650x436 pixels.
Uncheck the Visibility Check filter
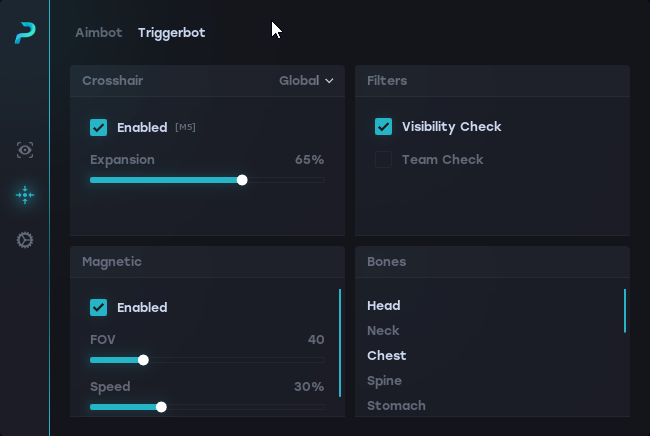click(383, 126)
